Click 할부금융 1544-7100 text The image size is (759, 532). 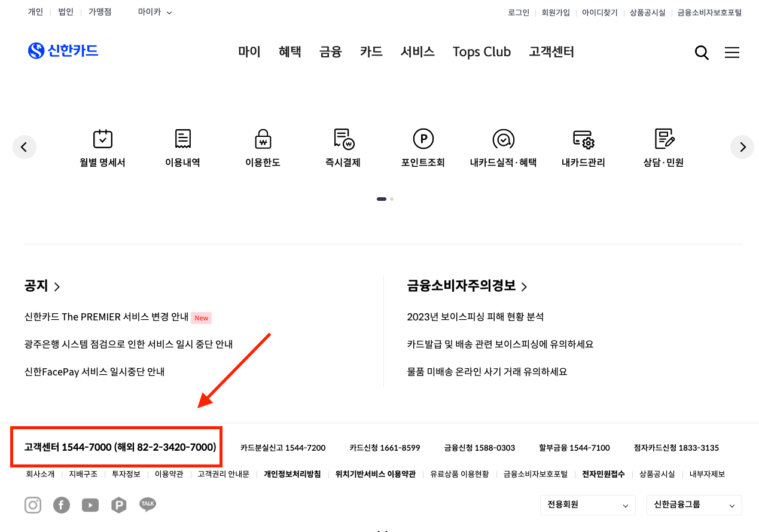[x=574, y=448]
